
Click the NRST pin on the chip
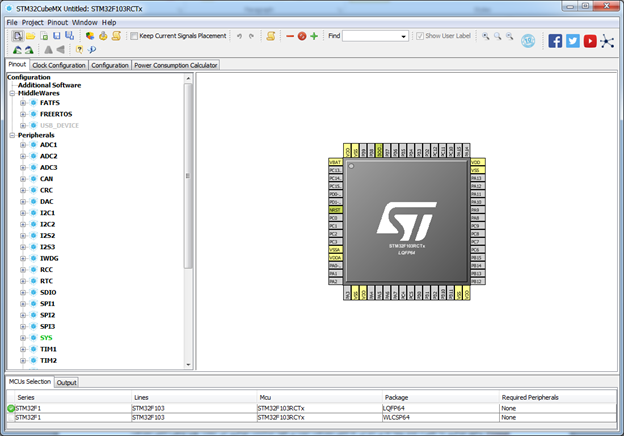335,210
